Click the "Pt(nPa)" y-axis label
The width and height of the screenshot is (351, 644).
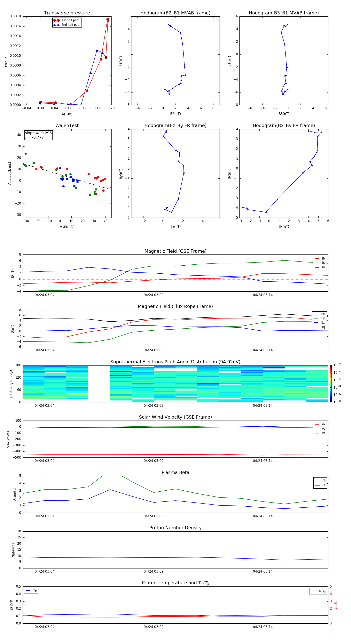tap(6, 61)
